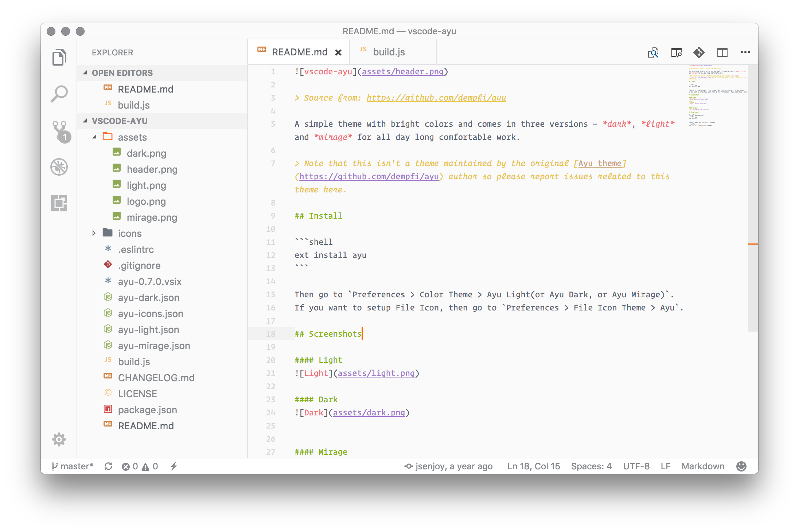This screenshot has width=799, height=532.
Task: Click the split editor icon
Action: coord(722,52)
